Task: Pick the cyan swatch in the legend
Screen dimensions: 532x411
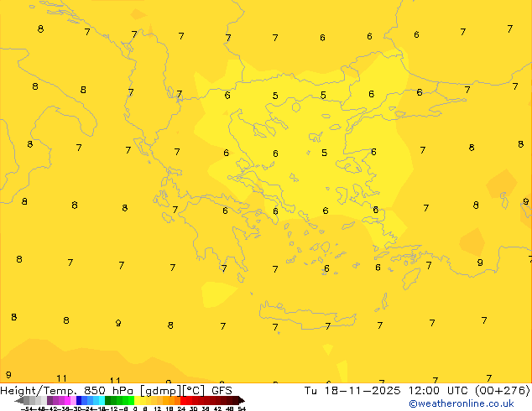Action: pos(102,400)
